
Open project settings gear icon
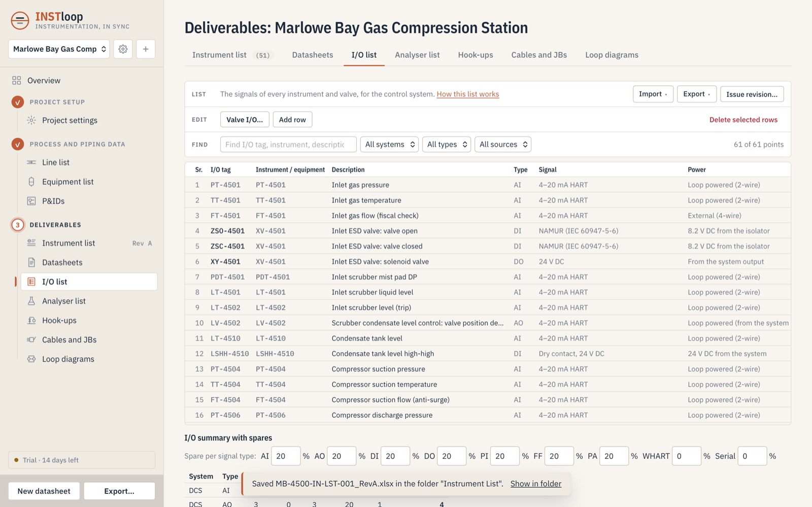[123, 49]
